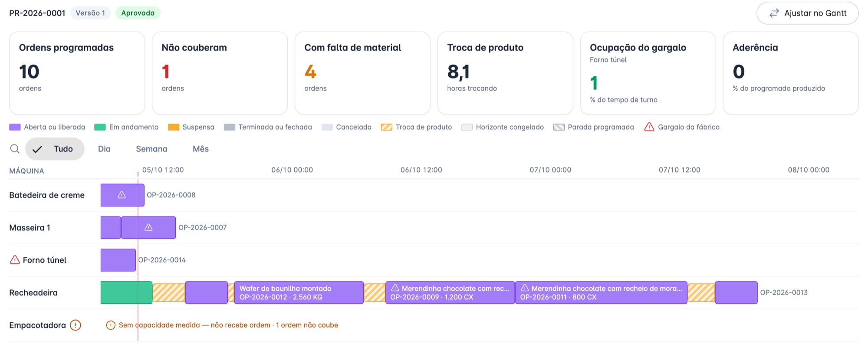The image size is (868, 348).
Task: Click the Versão 1 badge
Action: (90, 13)
